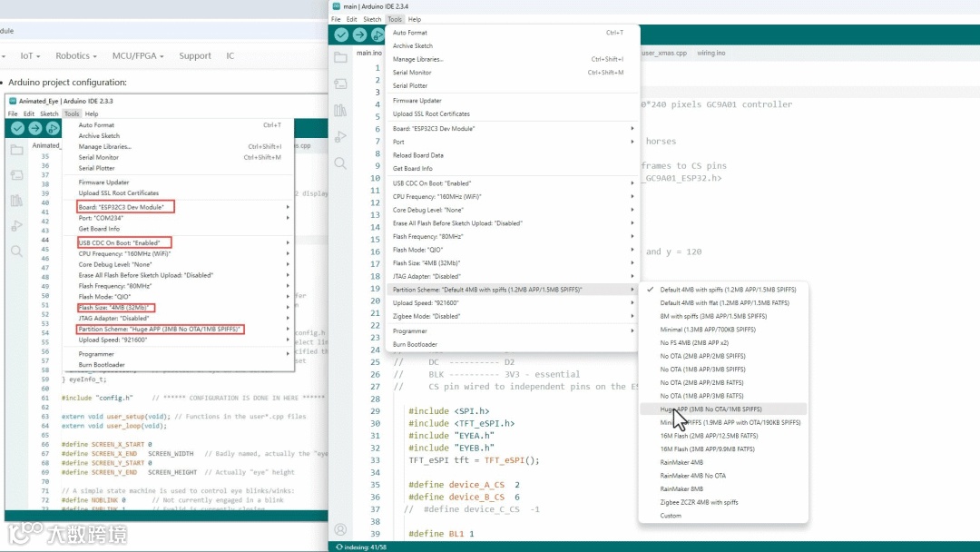This screenshot has width=980, height=552.
Task: Expand Flash Frequency 80MHz submenu in main menu
Action: [513, 236]
